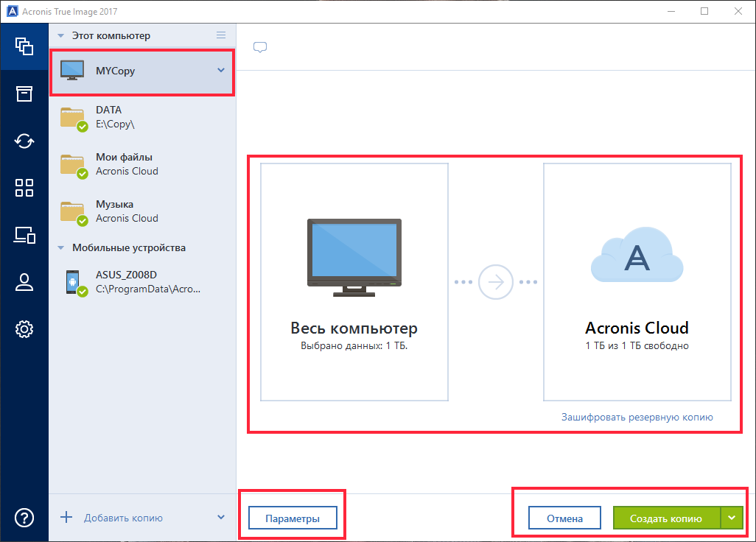This screenshot has width=756, height=542.
Task: Click the comment bubble icon
Action: coord(260,47)
